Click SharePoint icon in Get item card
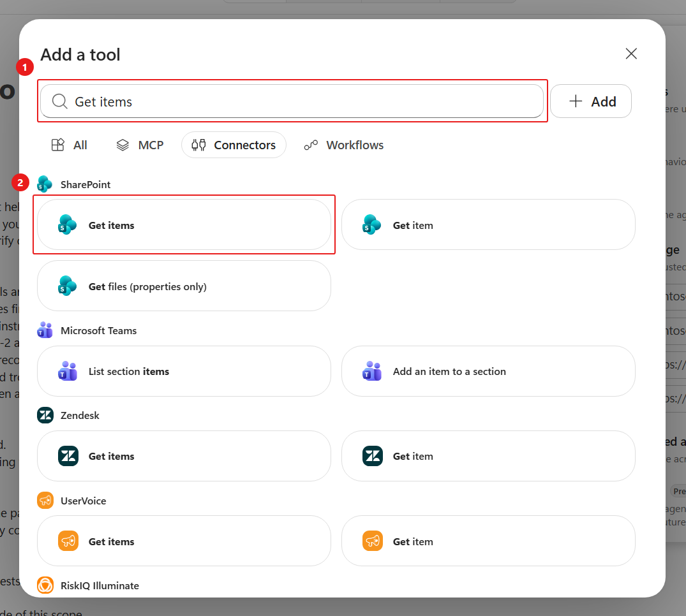686x616 pixels. [x=372, y=224]
